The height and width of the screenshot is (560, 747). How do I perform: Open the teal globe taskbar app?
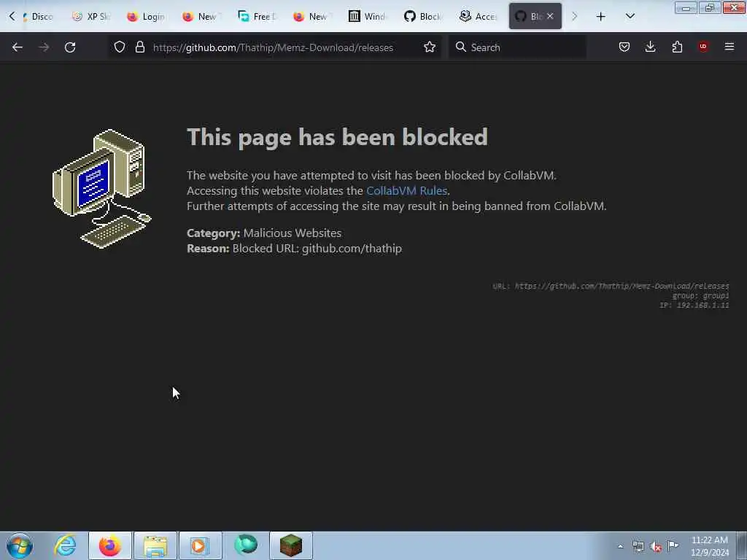pyautogui.click(x=246, y=545)
